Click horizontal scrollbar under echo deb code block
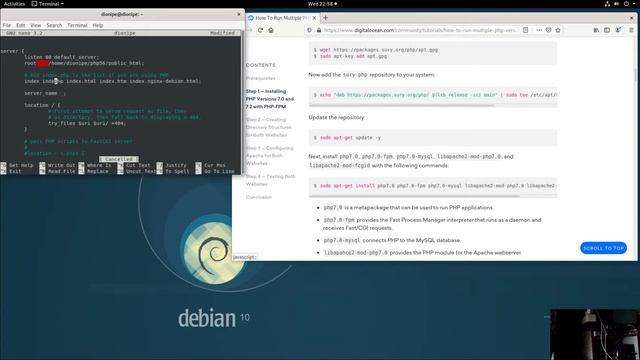This screenshot has width=640, height=360. click(x=401, y=106)
